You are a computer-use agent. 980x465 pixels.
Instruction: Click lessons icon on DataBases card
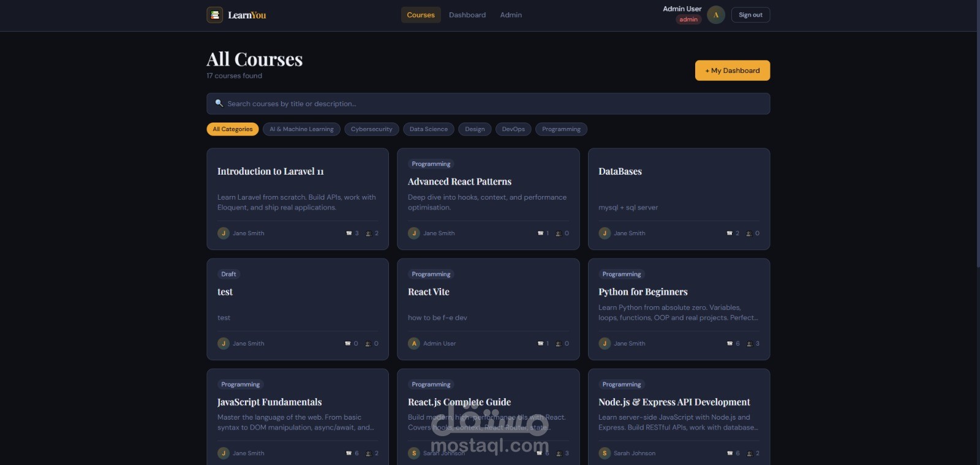pos(729,233)
